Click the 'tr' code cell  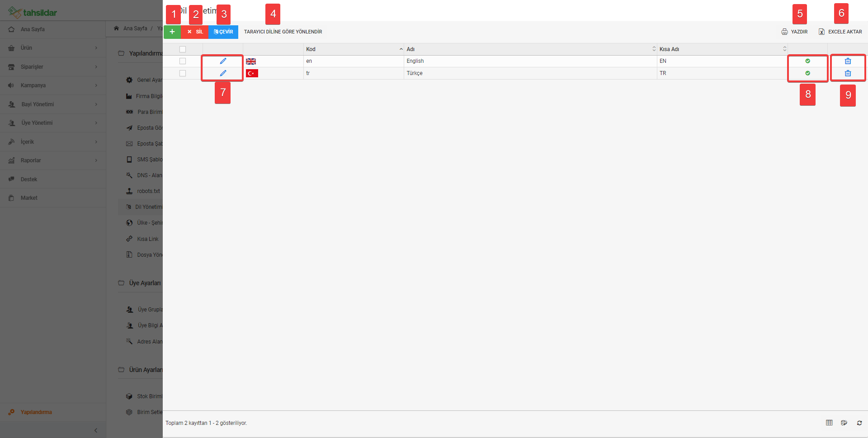point(354,73)
